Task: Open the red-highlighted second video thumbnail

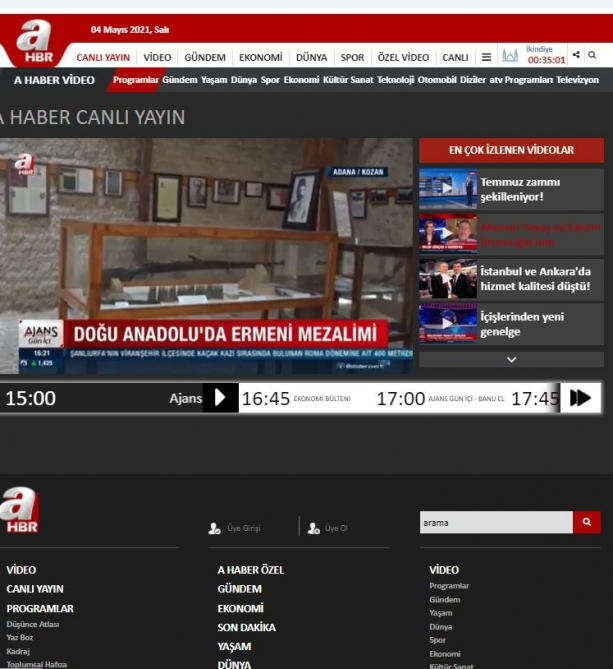Action: [x=448, y=233]
